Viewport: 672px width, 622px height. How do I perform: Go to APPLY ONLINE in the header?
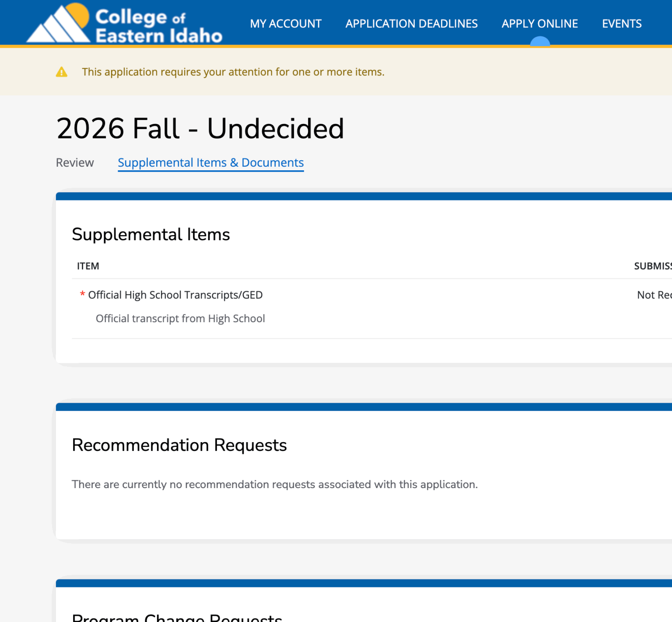[x=540, y=24]
